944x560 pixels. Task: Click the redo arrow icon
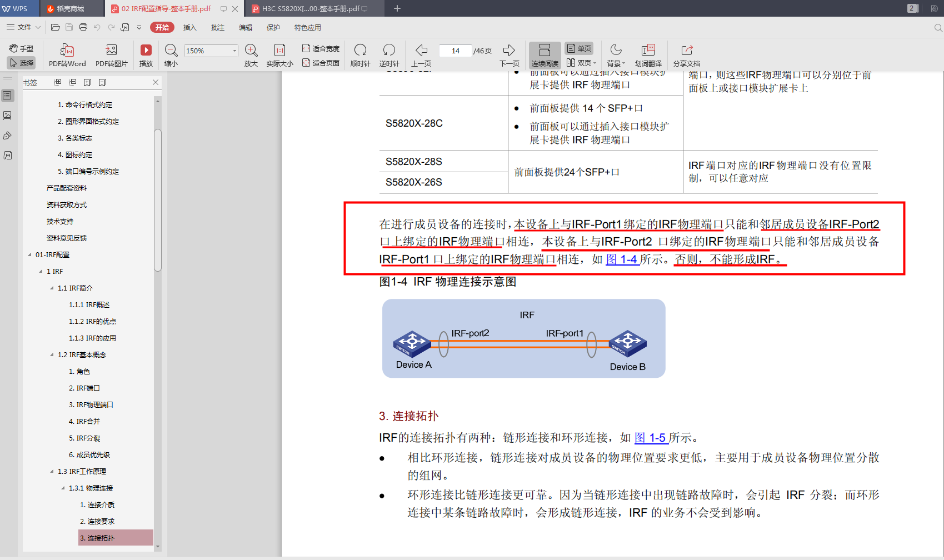click(x=111, y=27)
